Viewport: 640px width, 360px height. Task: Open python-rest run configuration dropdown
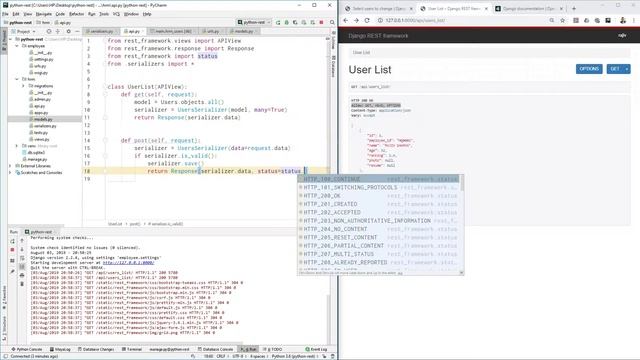(x=254, y=22)
